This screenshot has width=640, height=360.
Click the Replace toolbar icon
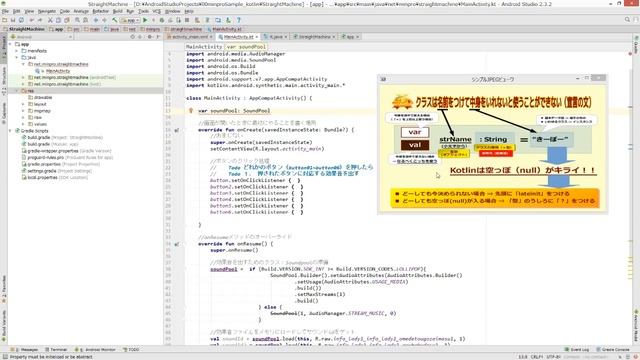(x=85, y=20)
